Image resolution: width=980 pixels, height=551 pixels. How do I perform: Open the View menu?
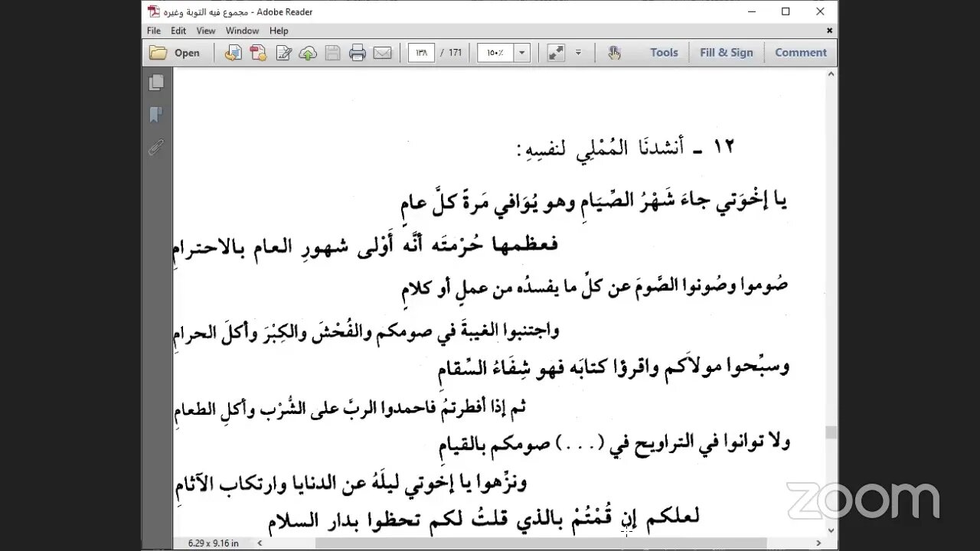click(206, 31)
